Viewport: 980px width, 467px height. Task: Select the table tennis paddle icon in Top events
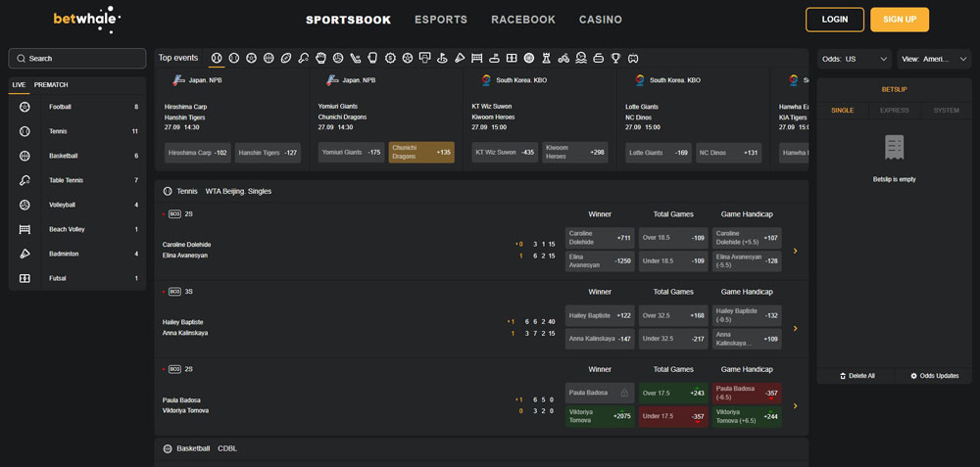click(303, 58)
